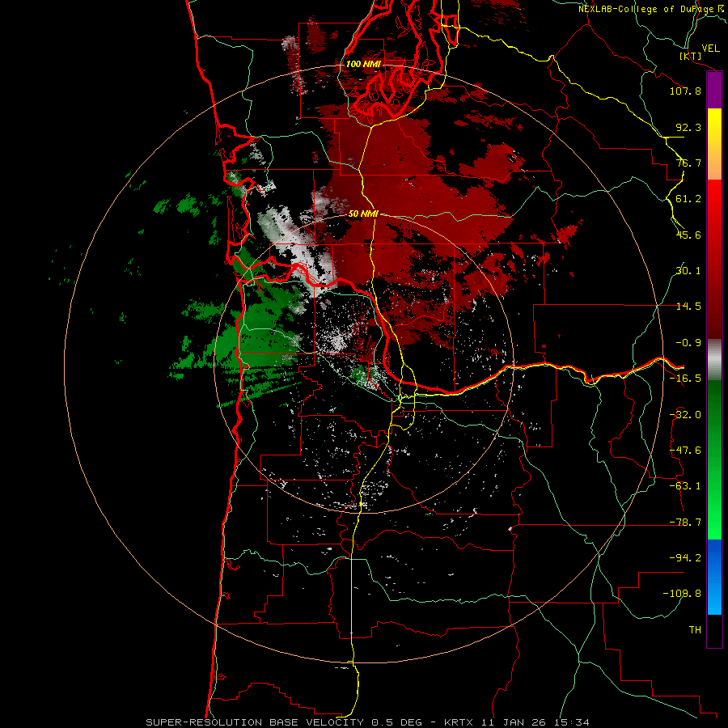Click the -109.8 legend value

[x=682, y=594]
